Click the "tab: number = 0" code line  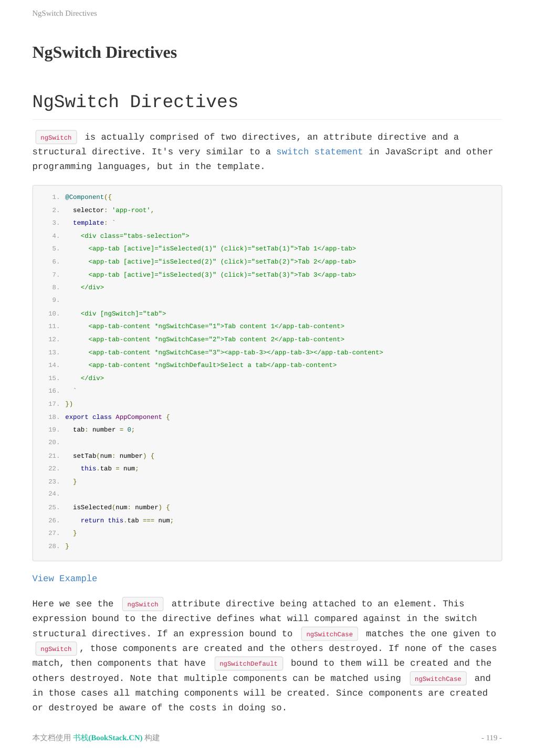pos(103,429)
